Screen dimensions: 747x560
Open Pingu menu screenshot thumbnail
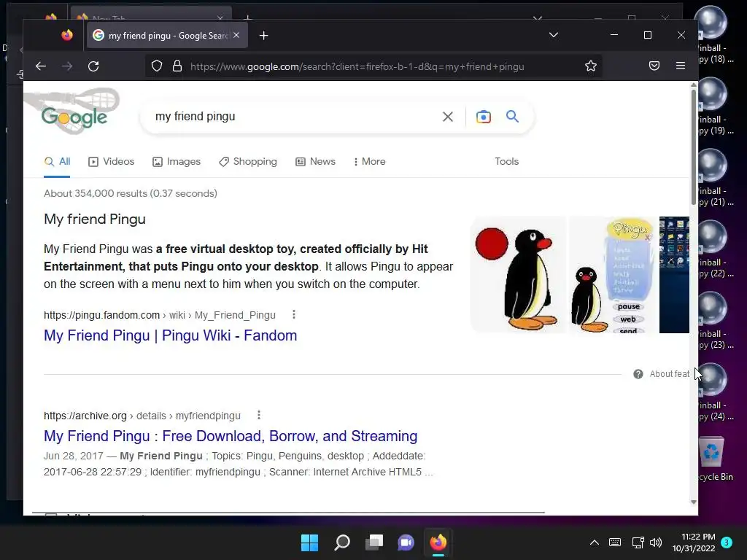(613, 275)
